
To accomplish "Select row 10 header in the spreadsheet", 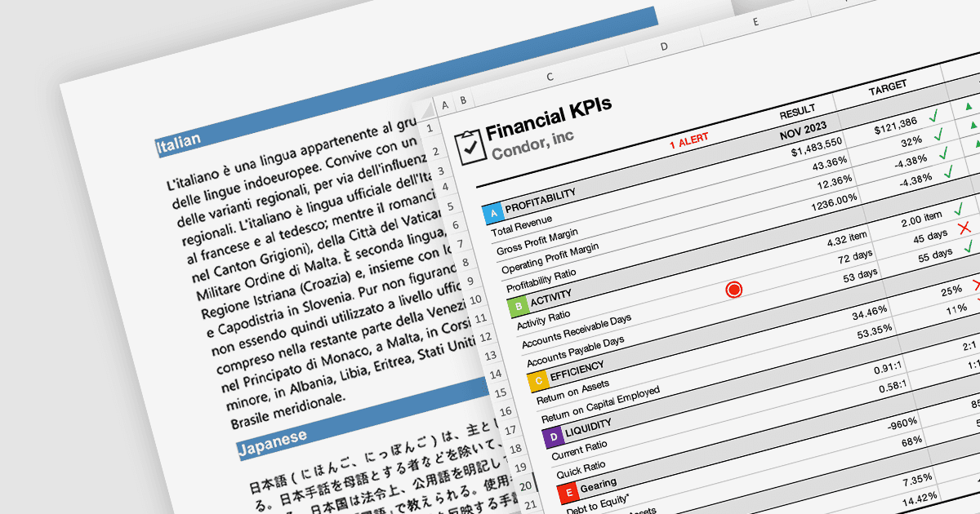I will click(475, 299).
